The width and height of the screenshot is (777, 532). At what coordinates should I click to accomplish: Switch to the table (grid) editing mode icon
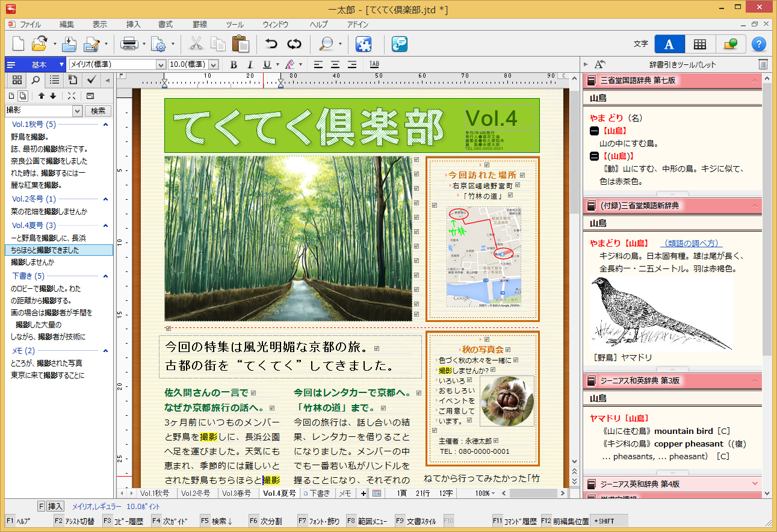click(699, 44)
